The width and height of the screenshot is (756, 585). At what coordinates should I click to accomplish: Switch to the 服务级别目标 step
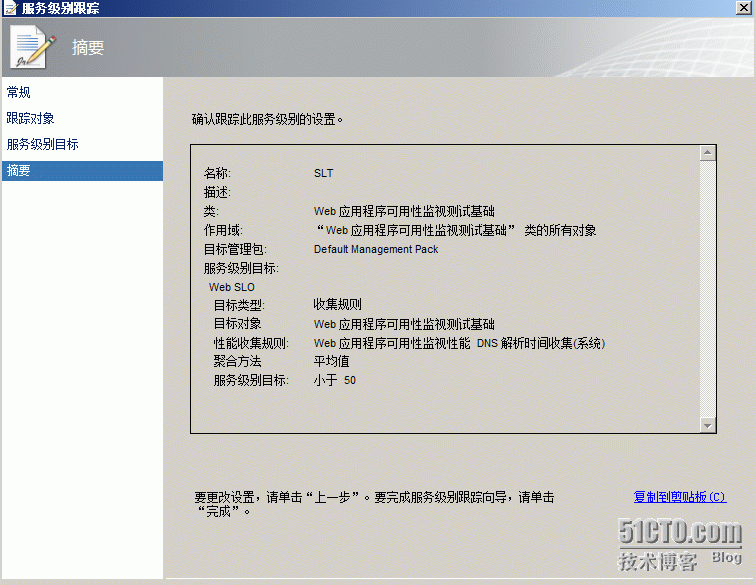click(x=42, y=144)
